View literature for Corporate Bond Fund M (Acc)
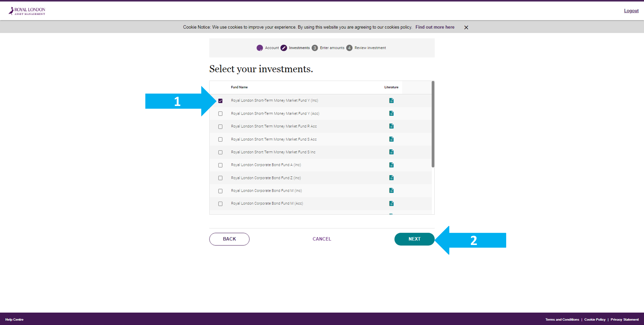644x325 pixels. click(391, 203)
